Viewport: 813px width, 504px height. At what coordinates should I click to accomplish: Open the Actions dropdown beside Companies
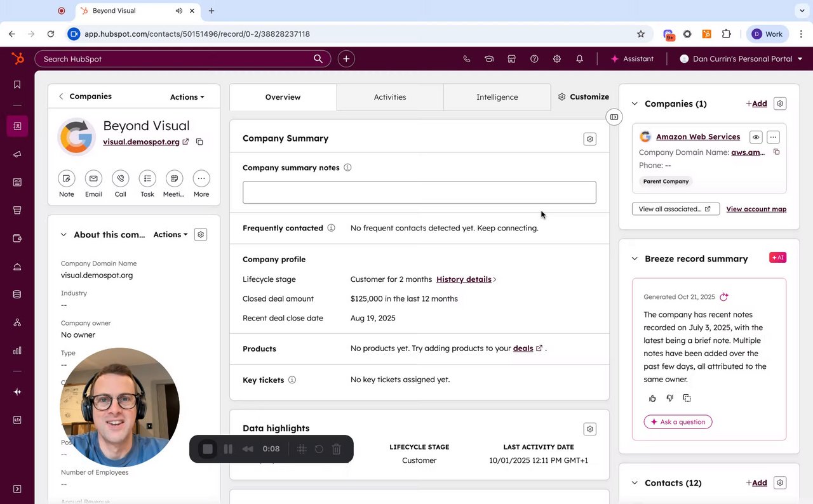pyautogui.click(x=187, y=97)
